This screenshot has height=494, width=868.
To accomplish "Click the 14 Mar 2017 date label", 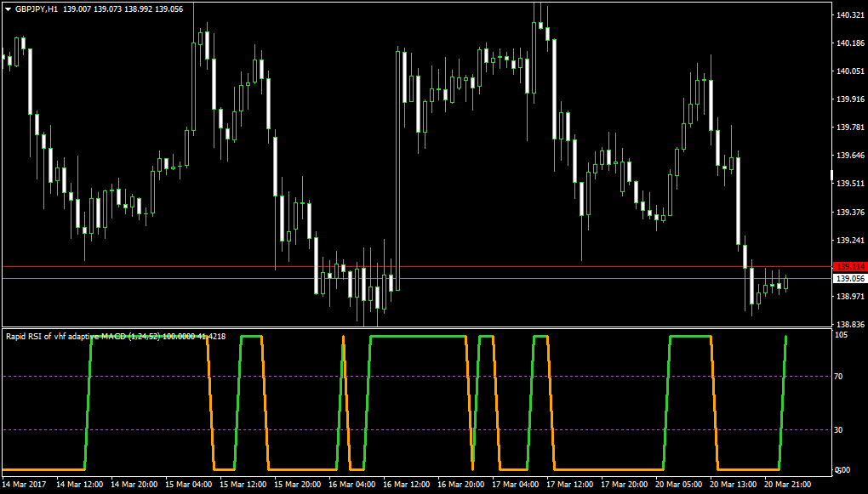I will tap(25, 484).
